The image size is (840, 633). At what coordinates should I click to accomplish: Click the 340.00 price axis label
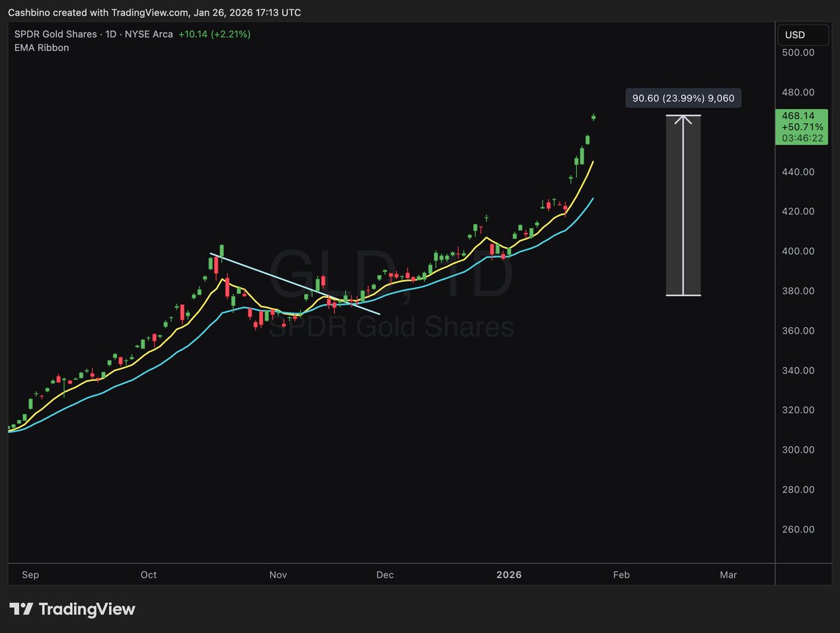[799, 370]
